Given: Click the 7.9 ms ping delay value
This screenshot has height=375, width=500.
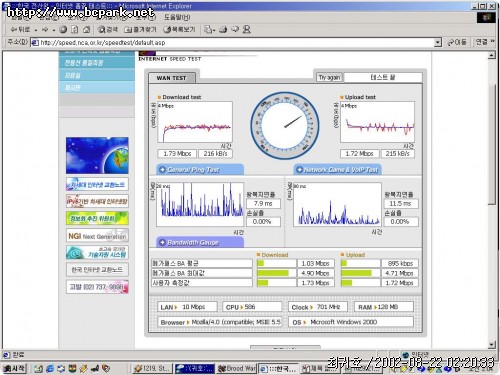Looking at the screenshot, I should pos(263,204).
